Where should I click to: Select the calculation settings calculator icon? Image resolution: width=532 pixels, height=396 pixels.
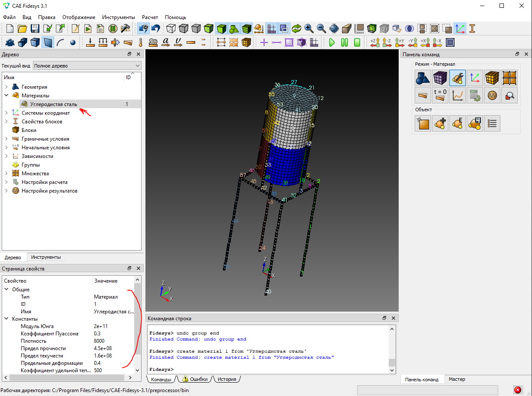click(475, 95)
